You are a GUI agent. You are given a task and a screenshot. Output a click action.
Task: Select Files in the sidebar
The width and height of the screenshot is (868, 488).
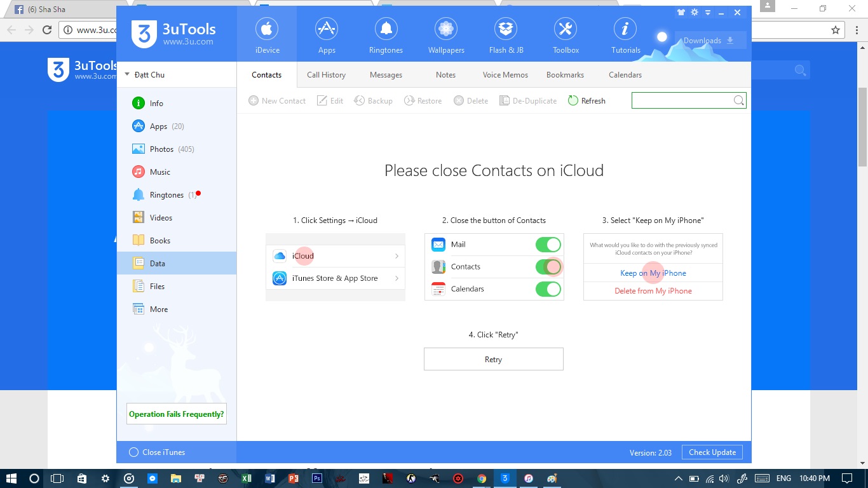pos(177,286)
